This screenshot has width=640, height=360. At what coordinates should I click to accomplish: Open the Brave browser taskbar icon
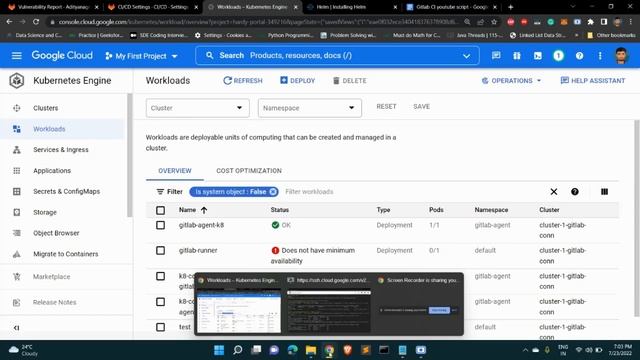[347, 350]
